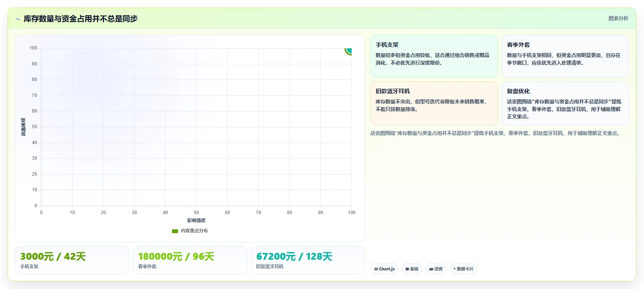The image size is (644, 289).
Task: Click the summary caption below the four cards
Action: [x=495, y=133]
